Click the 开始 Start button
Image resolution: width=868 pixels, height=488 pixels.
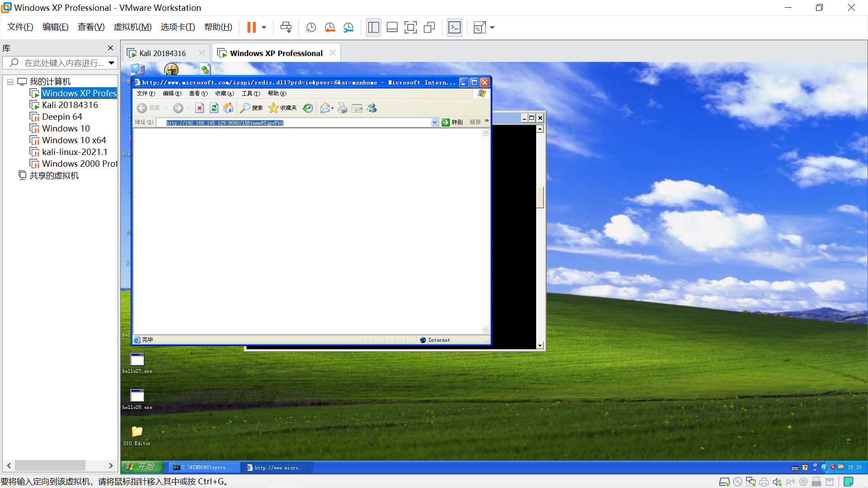142,467
